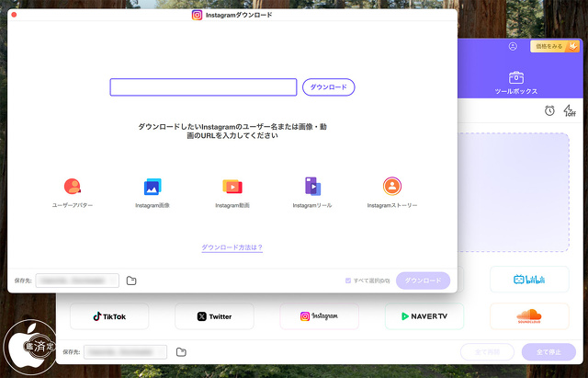This screenshot has height=378, width=588.
Task: Select the Instagram画像 icon
Action: point(153,187)
